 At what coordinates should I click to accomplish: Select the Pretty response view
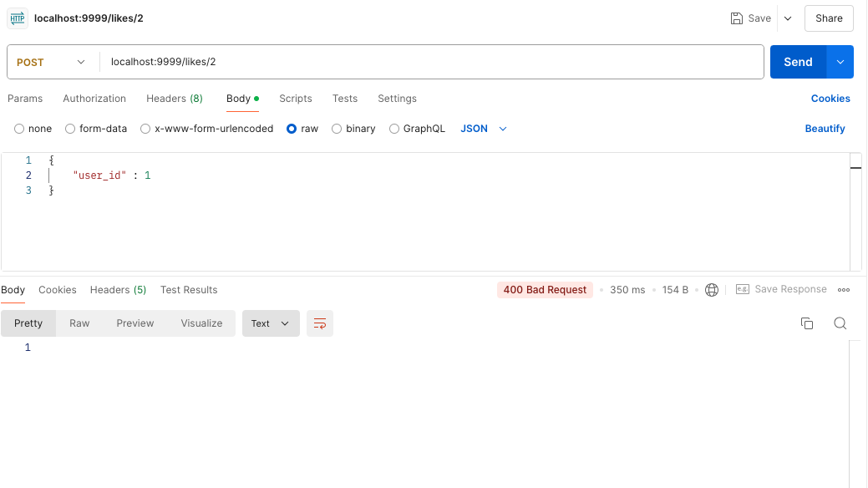(28, 323)
